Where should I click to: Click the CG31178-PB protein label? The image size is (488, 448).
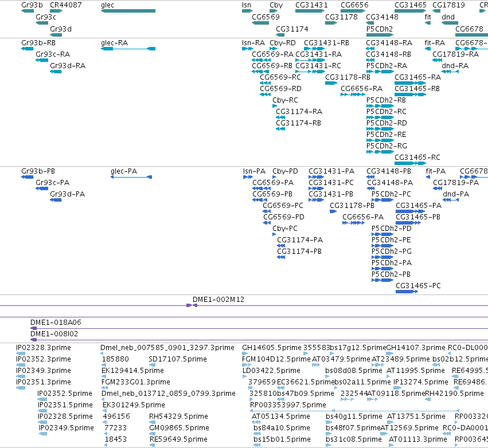(x=352, y=206)
